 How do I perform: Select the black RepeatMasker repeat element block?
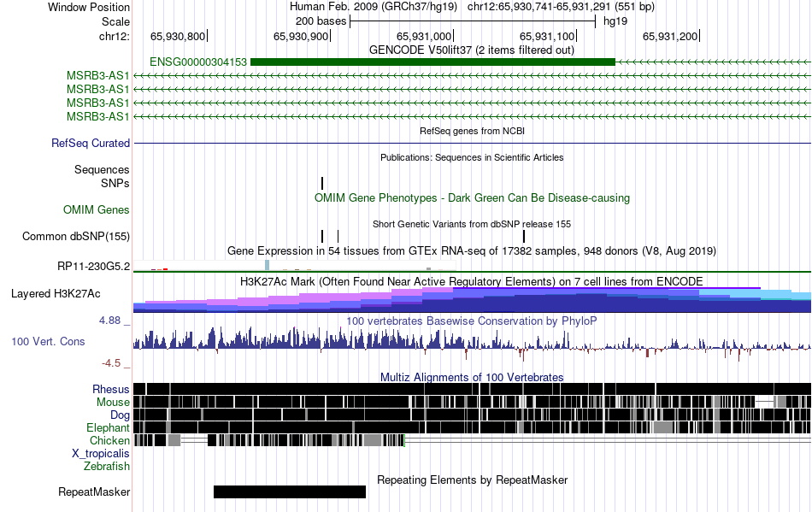290,491
